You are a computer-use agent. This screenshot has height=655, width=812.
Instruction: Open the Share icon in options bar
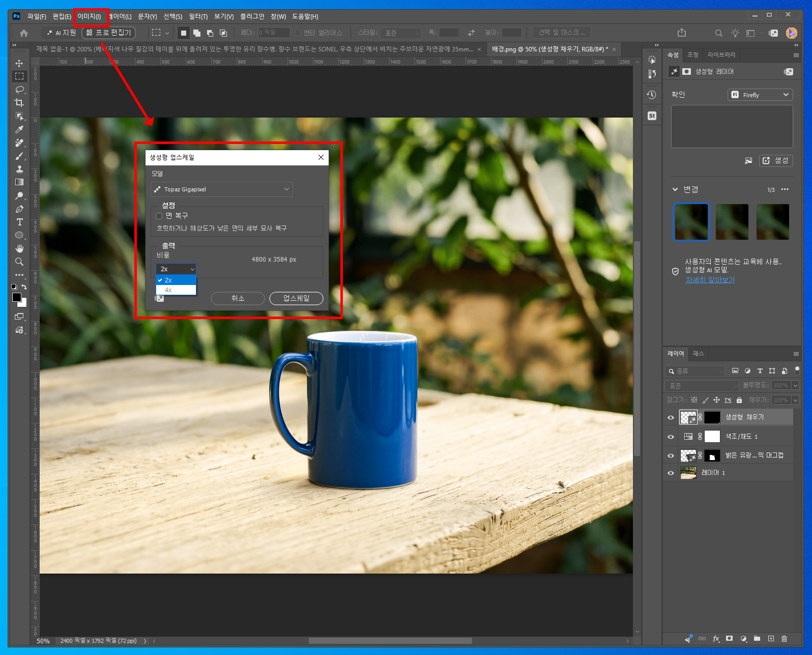point(682,33)
